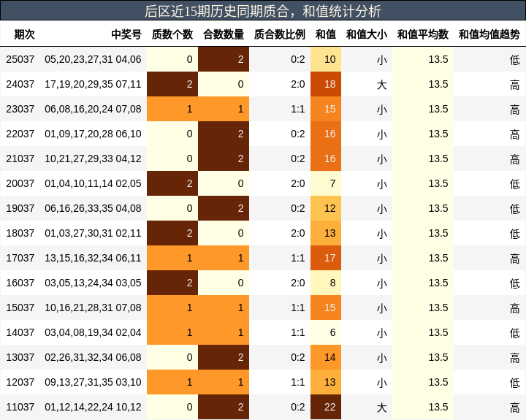The height and width of the screenshot is (420, 526).
Task: Select period number 21037
Action: [20, 159]
